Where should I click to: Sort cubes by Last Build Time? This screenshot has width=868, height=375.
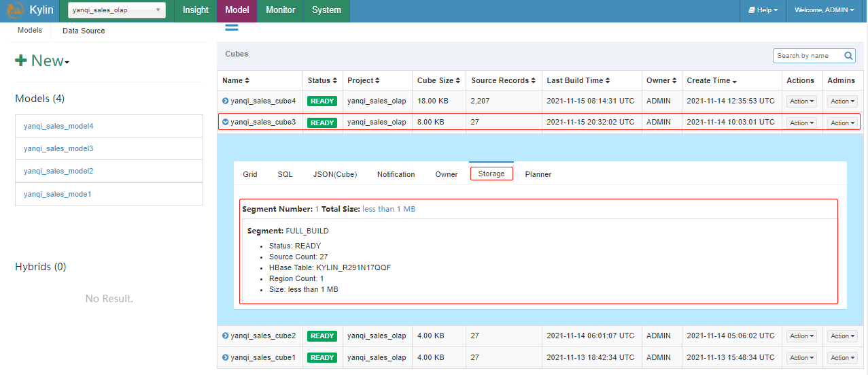click(578, 80)
